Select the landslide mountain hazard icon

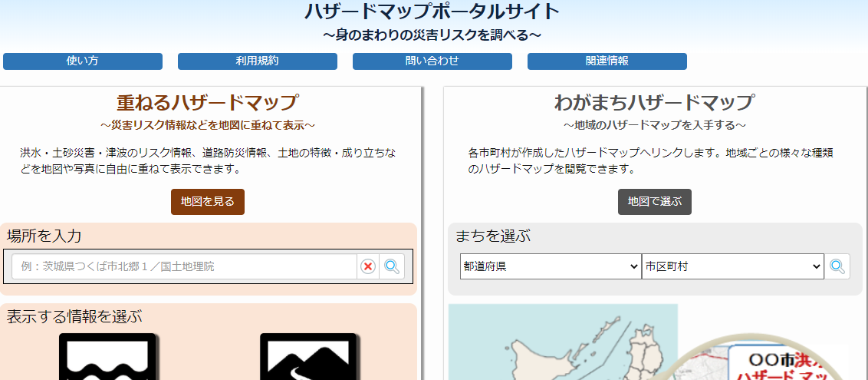pos(308,358)
